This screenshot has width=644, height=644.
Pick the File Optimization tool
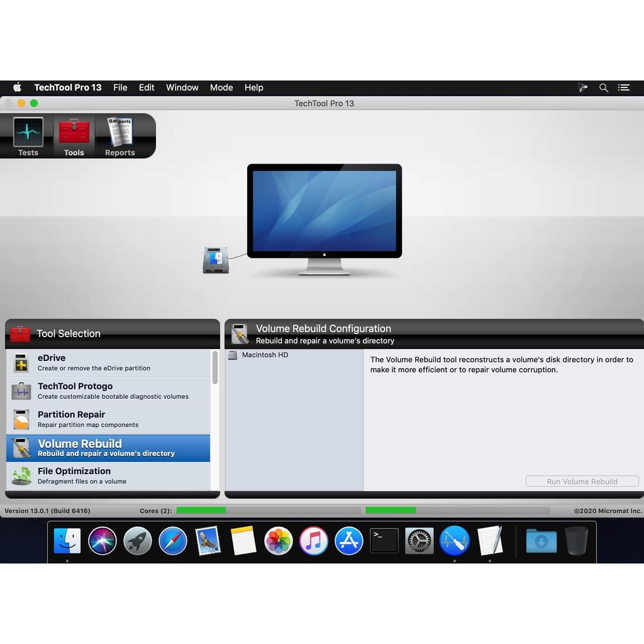pyautogui.click(x=108, y=476)
